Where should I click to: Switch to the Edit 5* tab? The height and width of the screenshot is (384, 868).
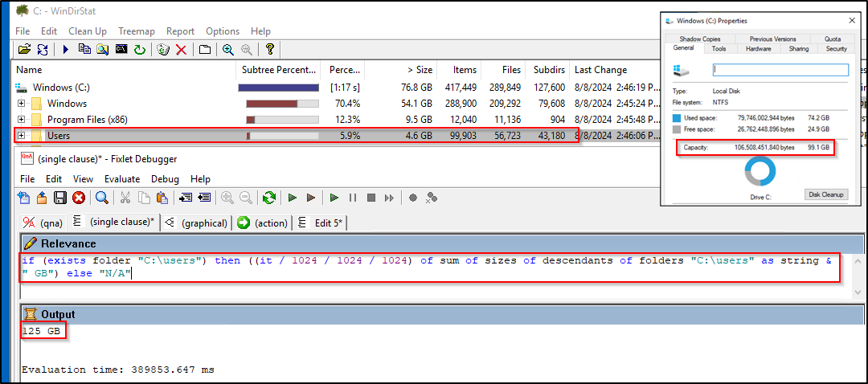[x=321, y=223]
